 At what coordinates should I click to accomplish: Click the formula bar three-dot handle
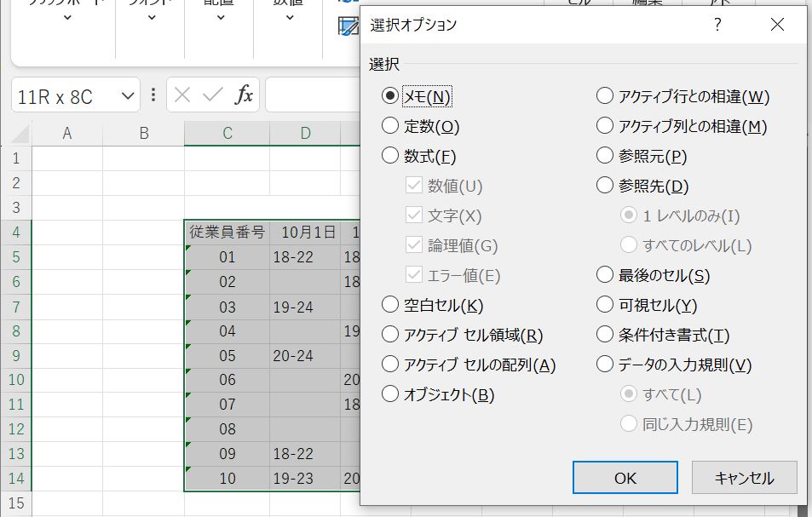pyautogui.click(x=153, y=95)
